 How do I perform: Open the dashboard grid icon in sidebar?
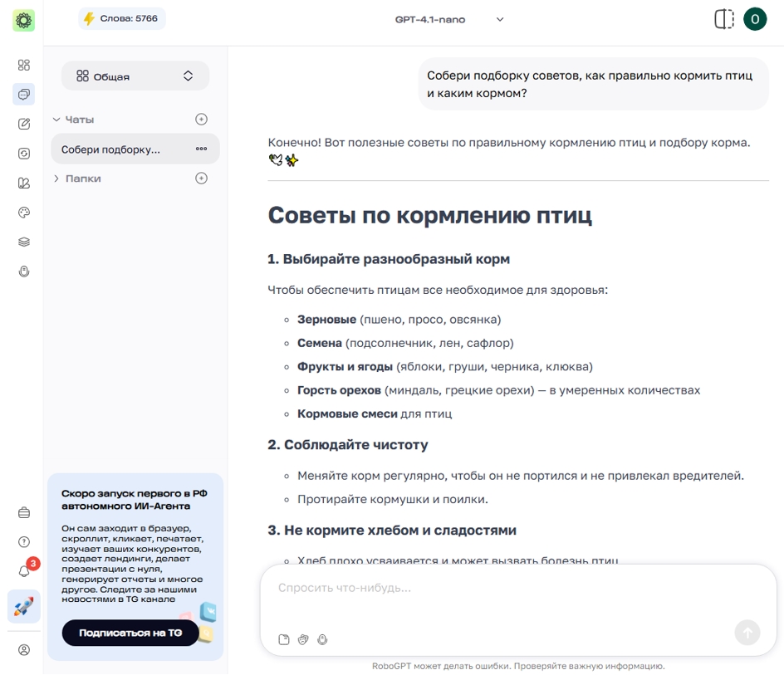point(23,65)
